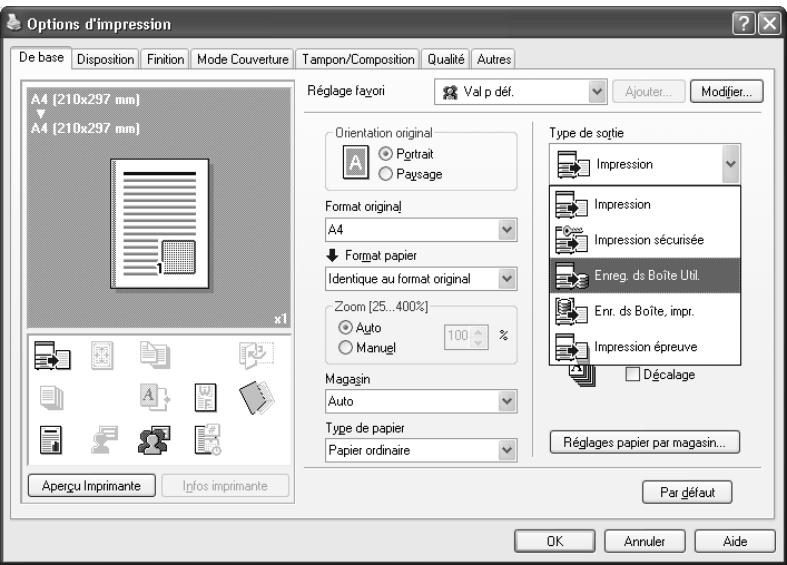
Task: Choose Manuel zoom mode
Action: point(345,347)
